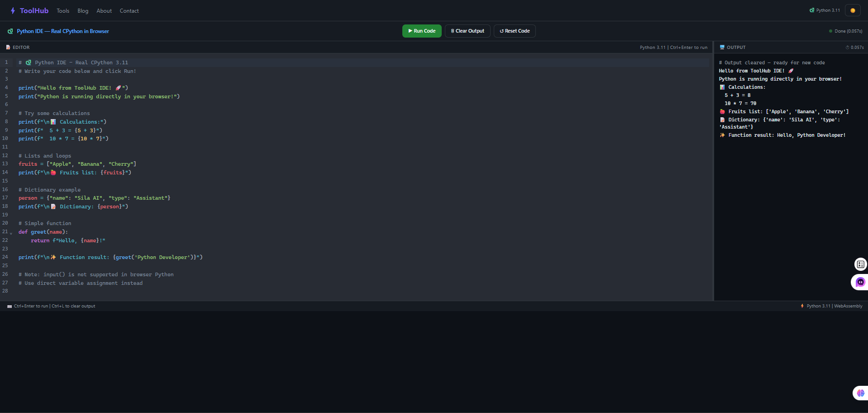Click the ToolHub brand name
The height and width of the screenshot is (413, 868).
pyautogui.click(x=34, y=11)
